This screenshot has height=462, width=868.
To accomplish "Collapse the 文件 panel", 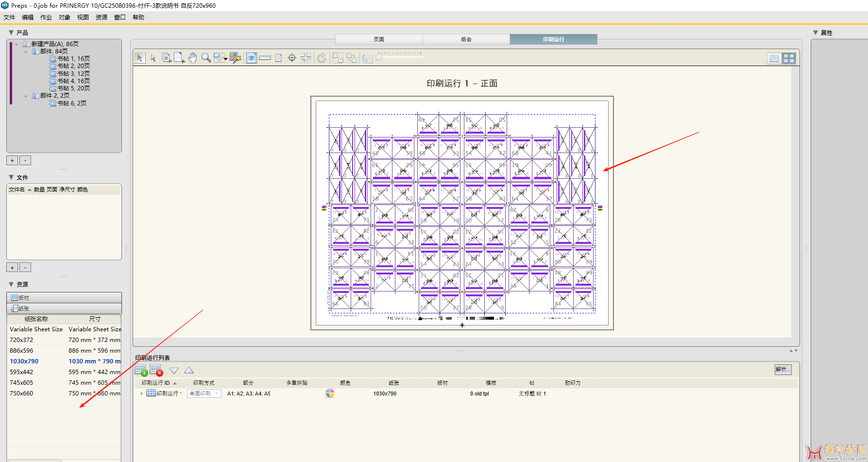I will coord(11,177).
